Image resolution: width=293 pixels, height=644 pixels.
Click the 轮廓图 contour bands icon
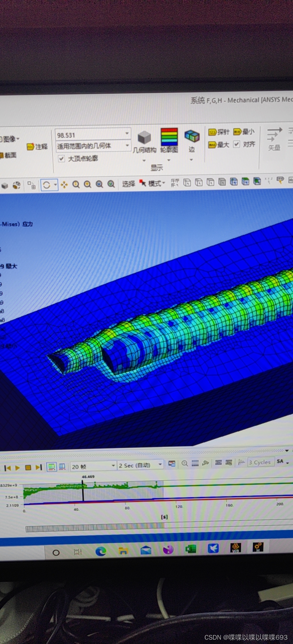(169, 137)
